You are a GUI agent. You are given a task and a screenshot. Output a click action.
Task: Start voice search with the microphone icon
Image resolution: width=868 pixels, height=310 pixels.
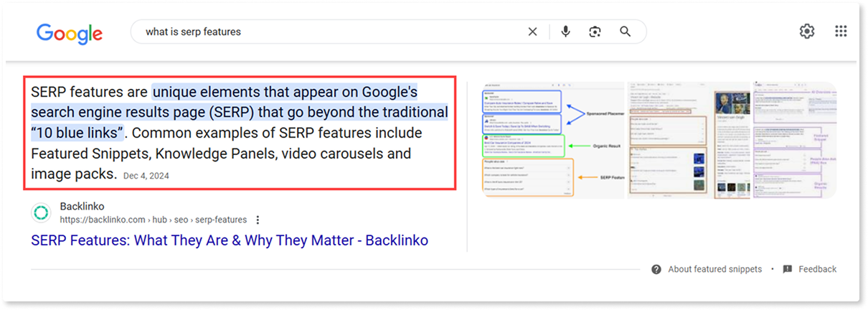coord(566,32)
